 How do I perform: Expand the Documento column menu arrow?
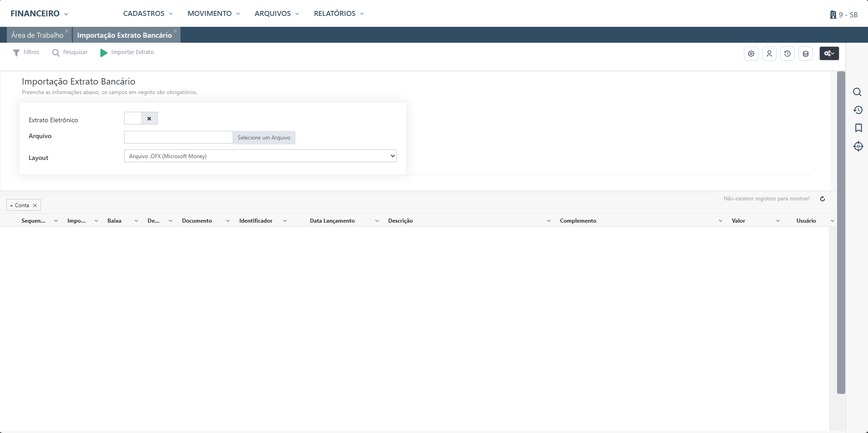tap(227, 221)
